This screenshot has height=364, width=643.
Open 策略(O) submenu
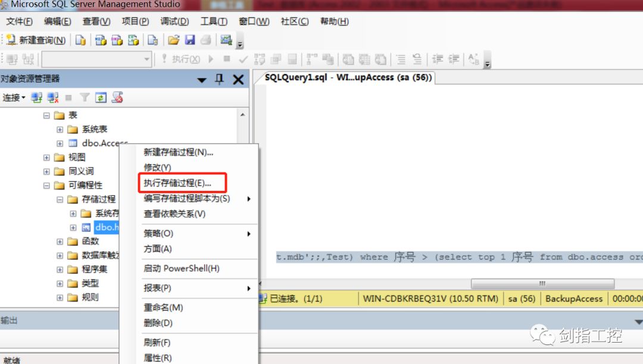[197, 233]
